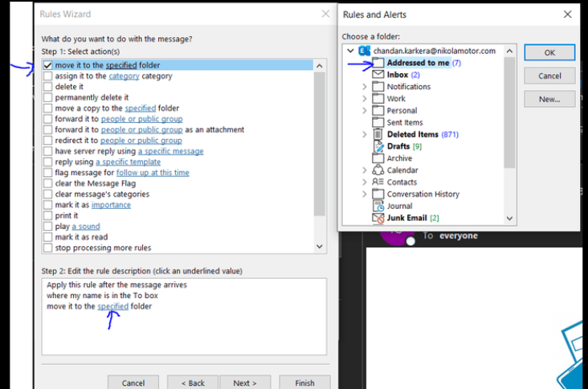Click the action list scroll down arrow
The image size is (588, 389).
pyautogui.click(x=320, y=247)
